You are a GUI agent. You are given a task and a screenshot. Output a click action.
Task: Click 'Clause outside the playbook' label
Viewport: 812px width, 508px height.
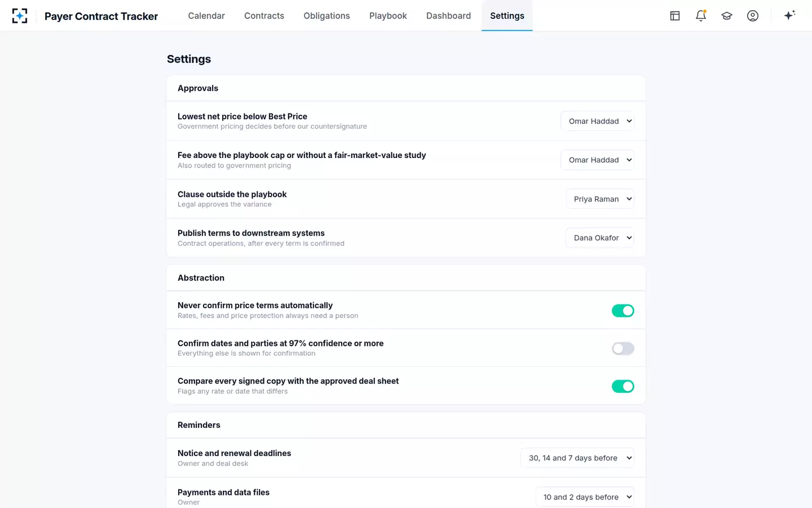point(232,194)
